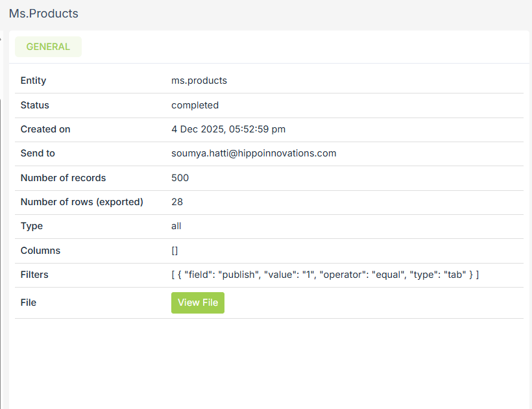Click the send-to email address soumya.hatti@hippoinnovations.com

(x=254, y=153)
